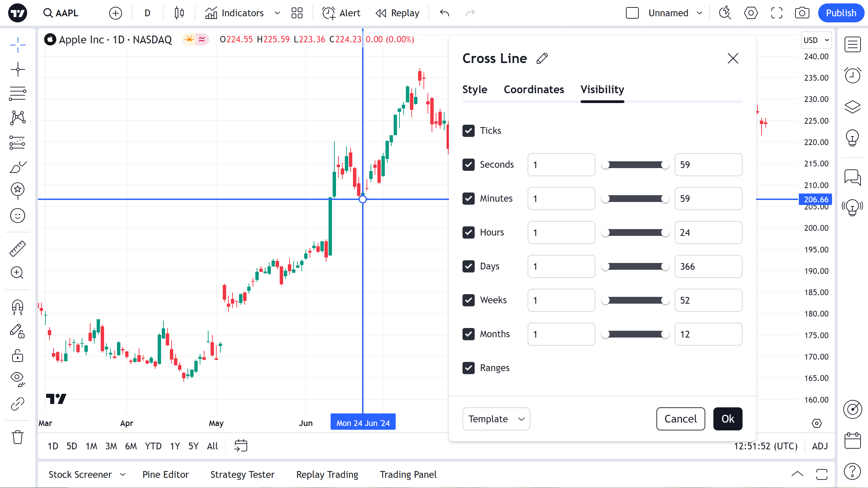
Task: Click the Alert clock icon
Action: 329,13
